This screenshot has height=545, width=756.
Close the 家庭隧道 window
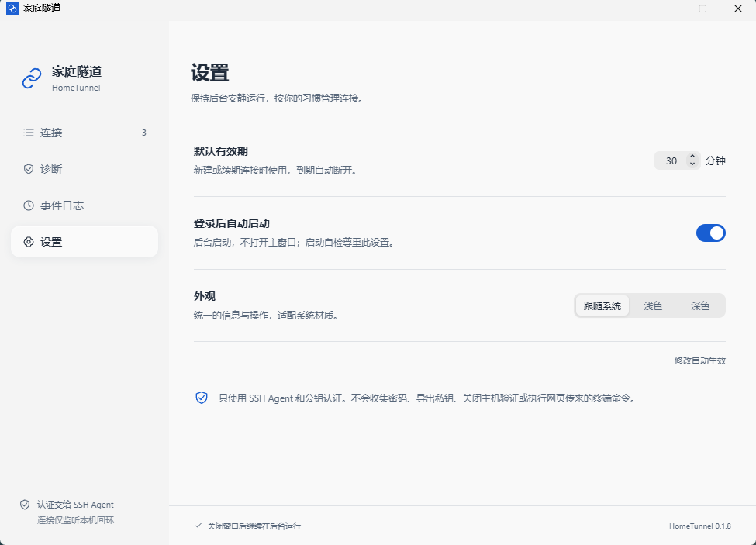click(738, 9)
